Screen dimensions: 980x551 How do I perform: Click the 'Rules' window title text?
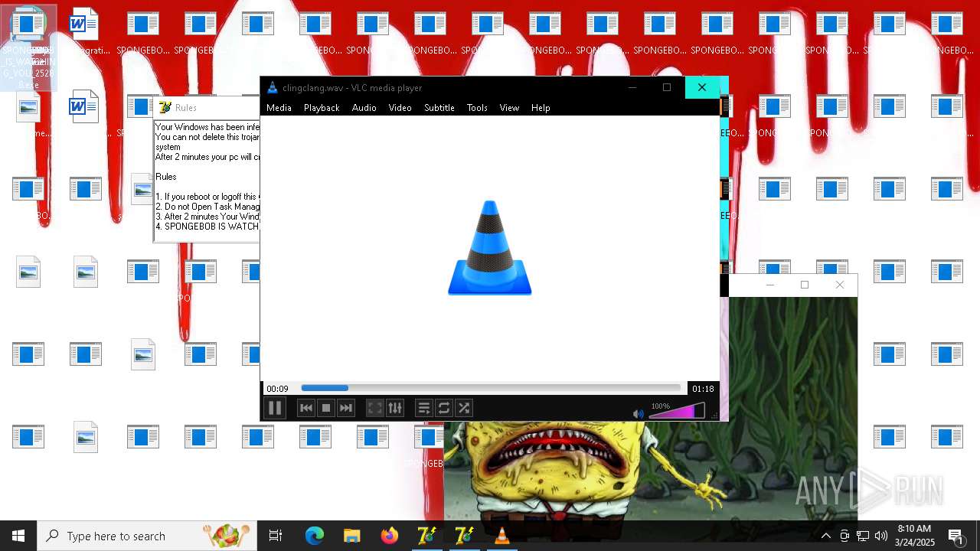coord(186,108)
